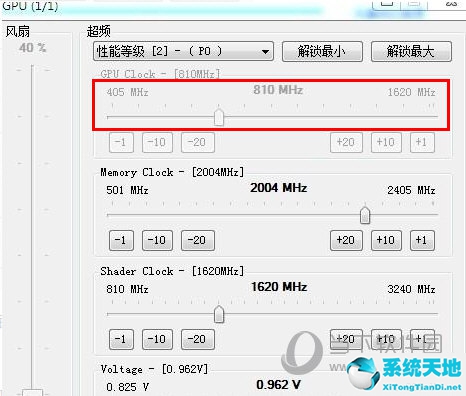Viewport: 466px width, 396px height.
Task: Click the 810 MHz GPU clock value
Action: point(278,90)
